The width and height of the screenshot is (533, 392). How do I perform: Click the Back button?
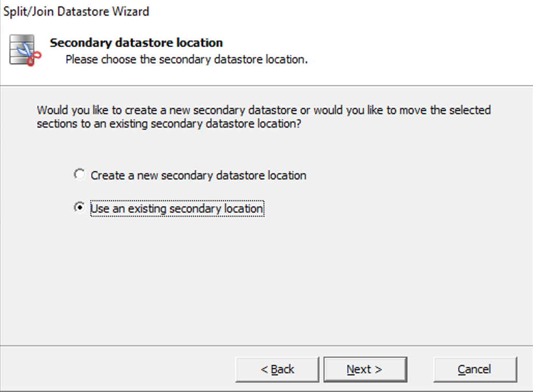[277, 369]
